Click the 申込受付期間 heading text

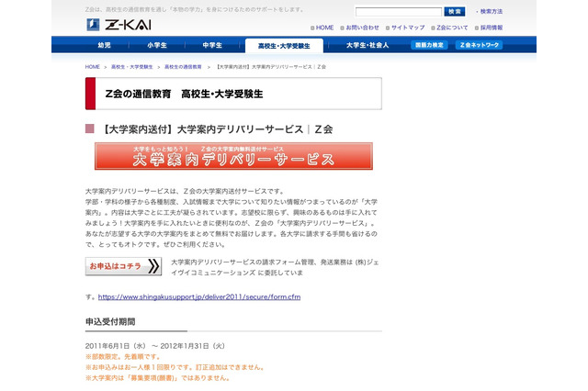(110, 322)
